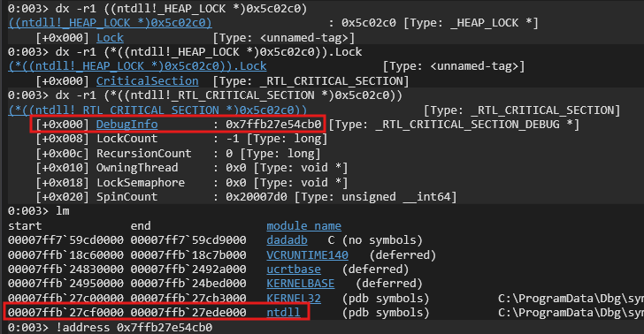The width and height of the screenshot is (644, 334).
Task: Open the ((ntdll!_HEAP_LOCK *)0x5c02c0) expression link
Action: tap(110, 23)
